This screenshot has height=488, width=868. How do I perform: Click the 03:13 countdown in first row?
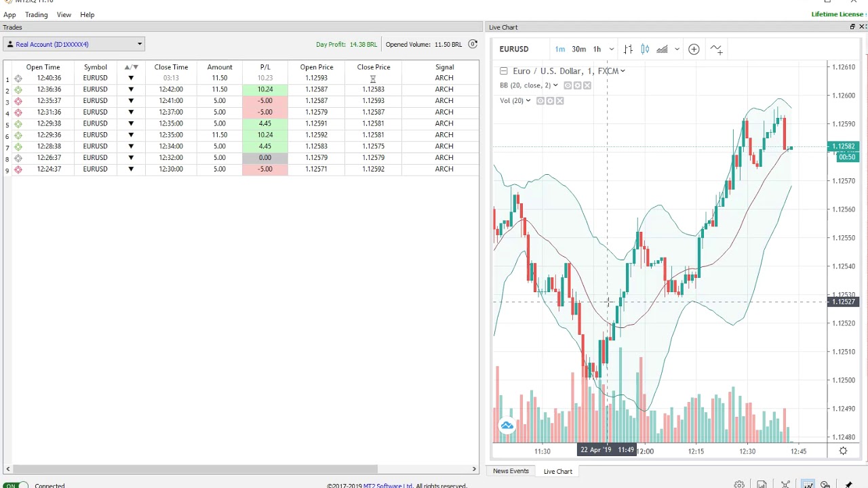pos(171,78)
